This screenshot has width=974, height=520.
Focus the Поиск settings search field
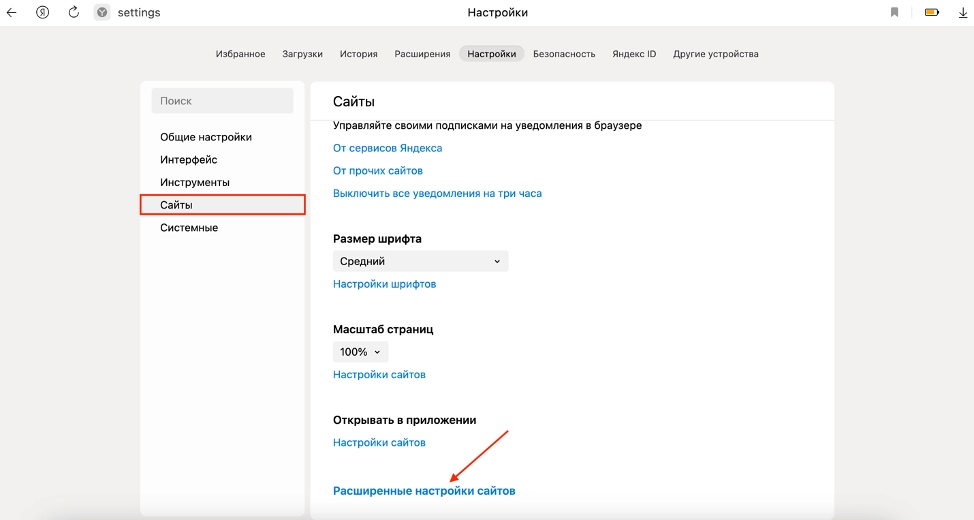(x=222, y=101)
